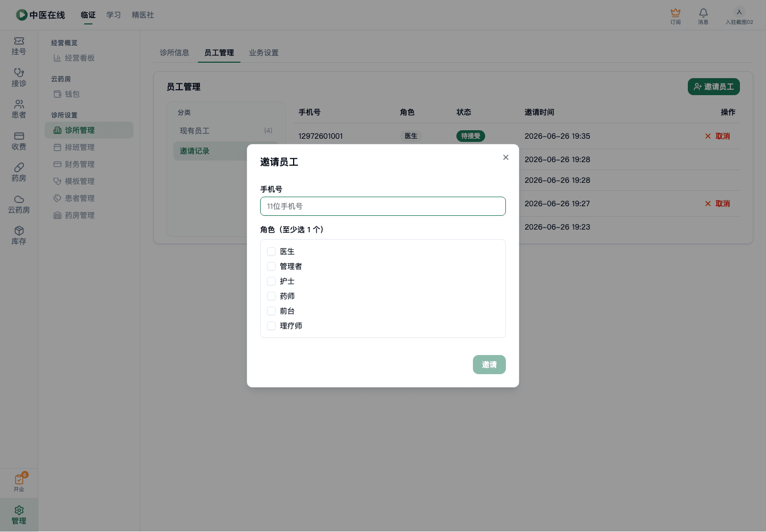Open 接诊 stethoscope section
This screenshot has width=766, height=532.
point(19,78)
